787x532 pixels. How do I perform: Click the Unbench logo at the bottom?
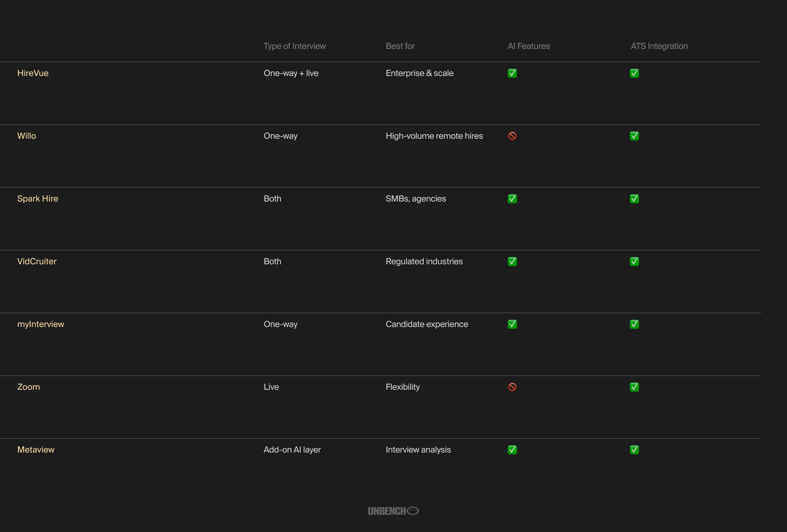click(x=393, y=511)
